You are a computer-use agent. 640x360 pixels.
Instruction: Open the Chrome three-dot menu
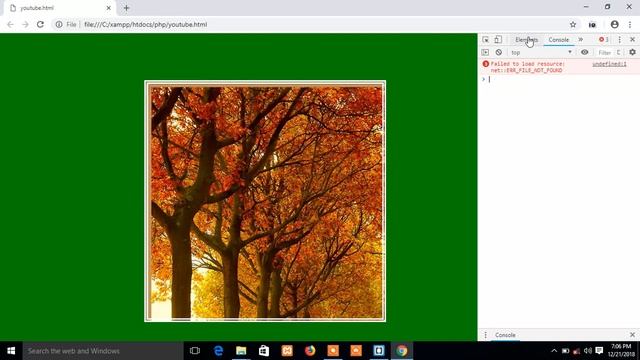point(630,24)
